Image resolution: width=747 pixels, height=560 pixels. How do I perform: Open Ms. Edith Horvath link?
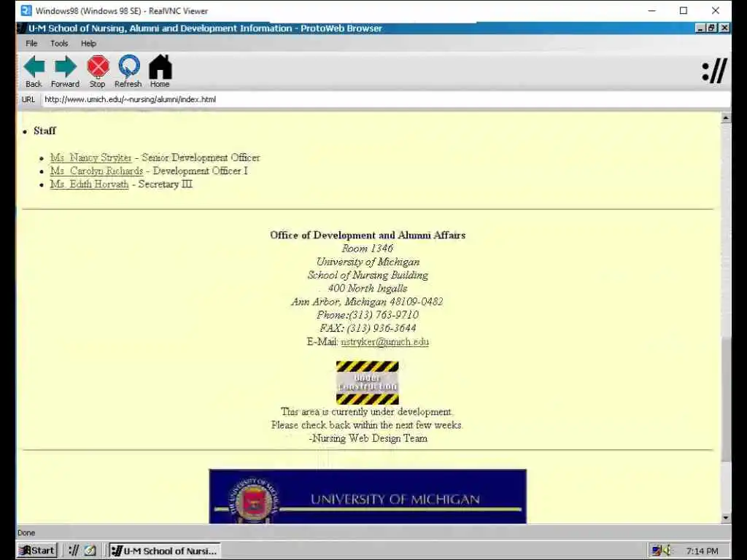pyautogui.click(x=89, y=184)
